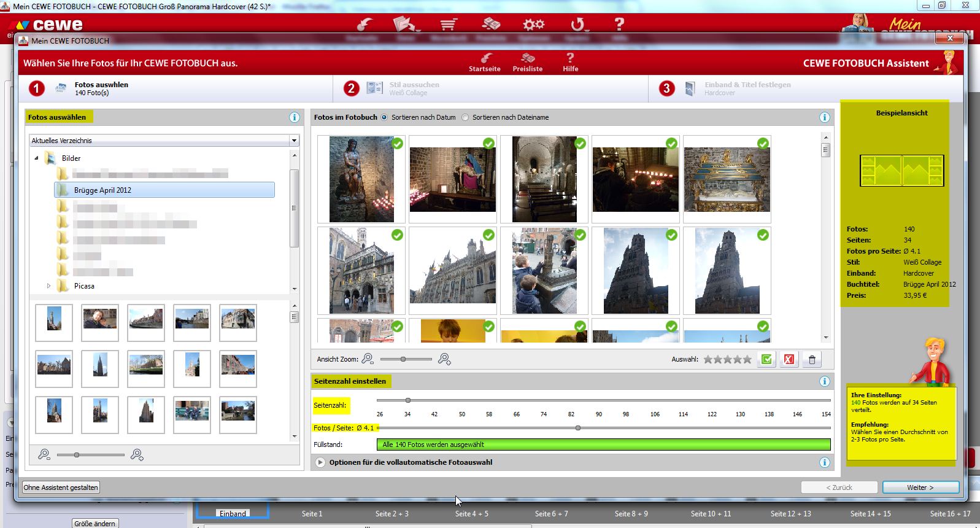Select all photos with green check button
The width and height of the screenshot is (980, 528).
[766, 360]
